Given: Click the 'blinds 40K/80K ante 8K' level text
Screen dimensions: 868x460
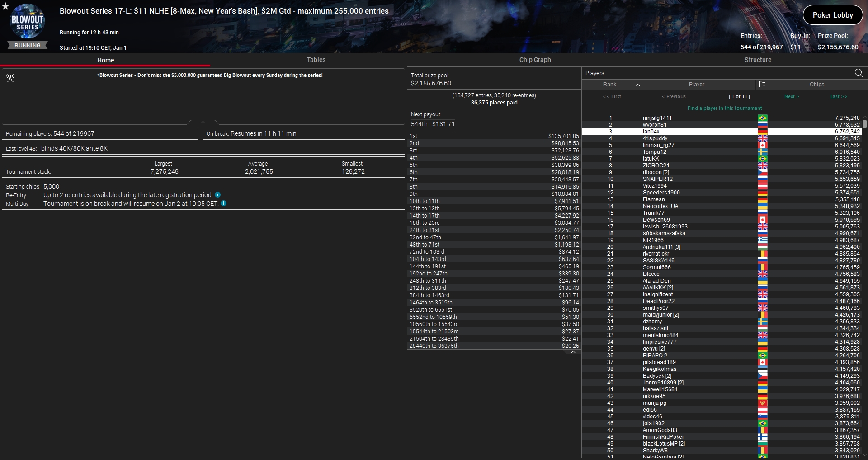Looking at the screenshot, I should point(74,148).
